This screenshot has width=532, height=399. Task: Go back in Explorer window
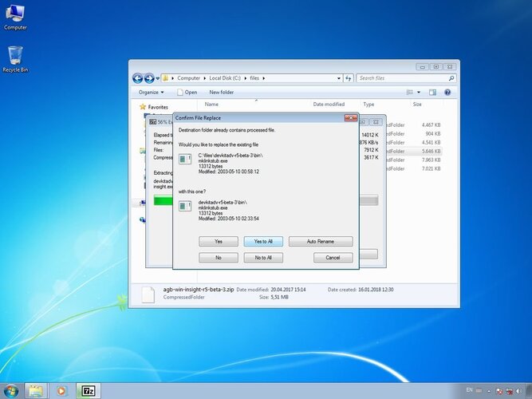[137, 78]
